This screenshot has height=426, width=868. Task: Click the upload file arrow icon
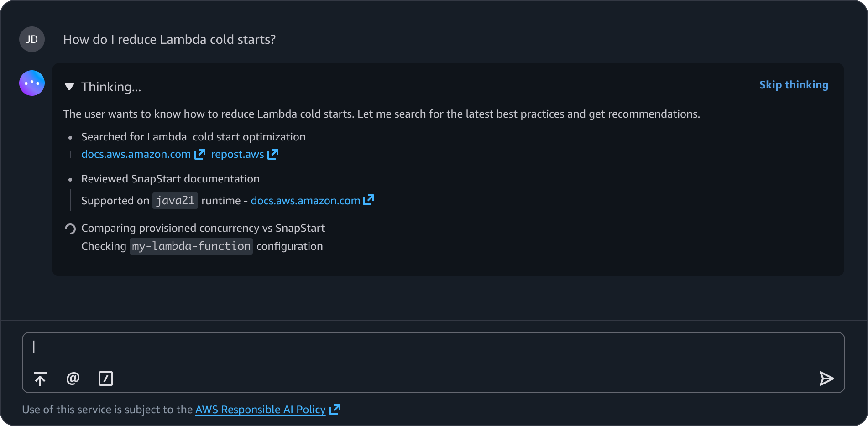tap(40, 379)
